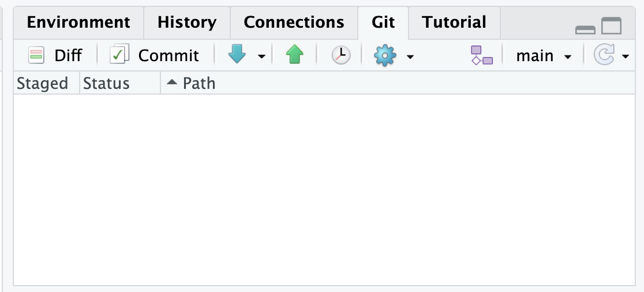Open refresh options dropdown arrow

click(626, 57)
